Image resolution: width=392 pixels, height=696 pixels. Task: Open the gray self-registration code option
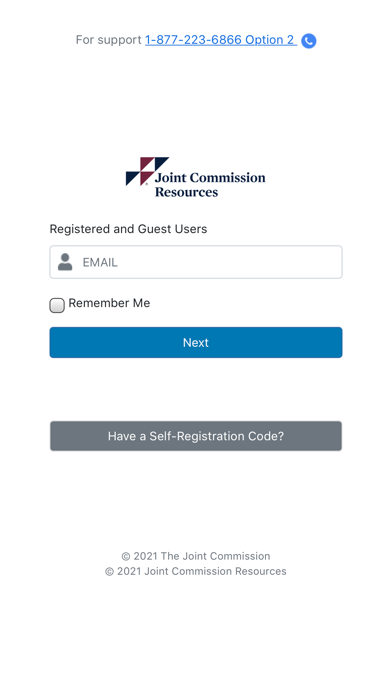[196, 436]
